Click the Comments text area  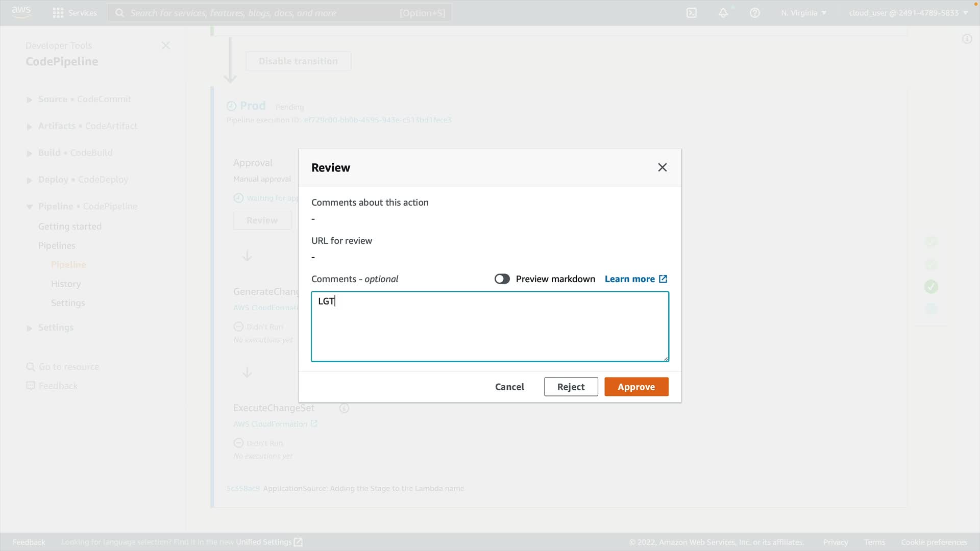[x=490, y=327]
